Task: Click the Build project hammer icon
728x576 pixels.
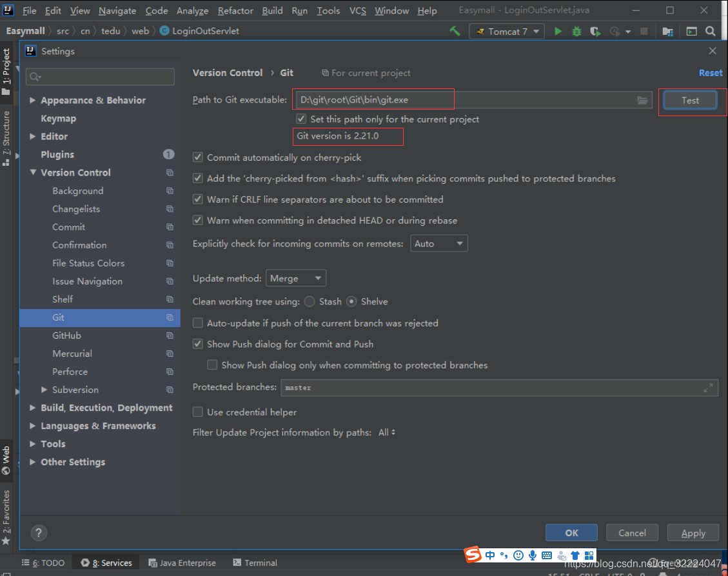Action: pos(455,31)
